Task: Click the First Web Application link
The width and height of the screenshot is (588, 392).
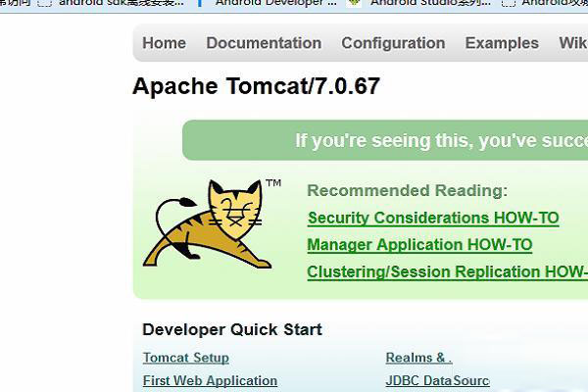Action: point(210,380)
